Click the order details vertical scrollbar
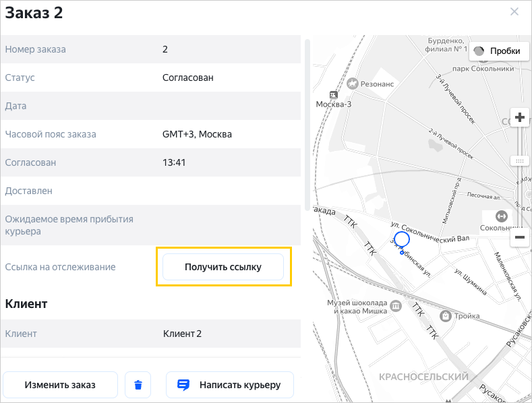Screen dimensions: 532x403 [307, 125]
